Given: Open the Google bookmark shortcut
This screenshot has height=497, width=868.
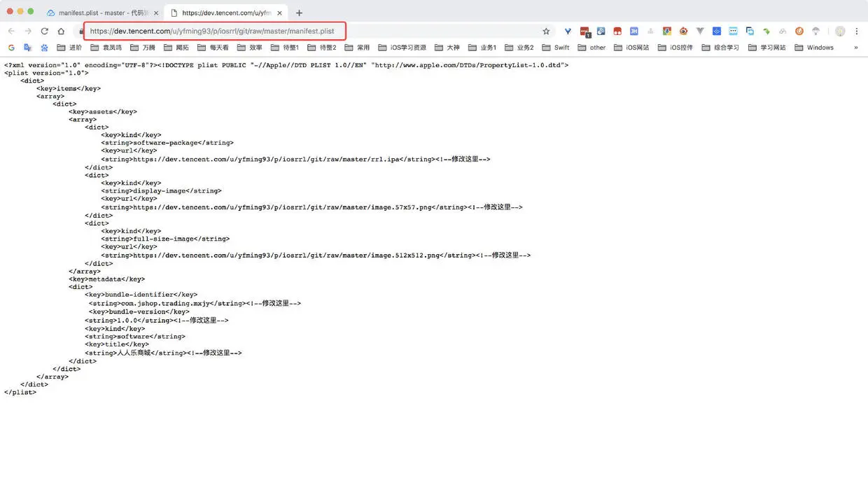Looking at the screenshot, I should click(x=11, y=48).
